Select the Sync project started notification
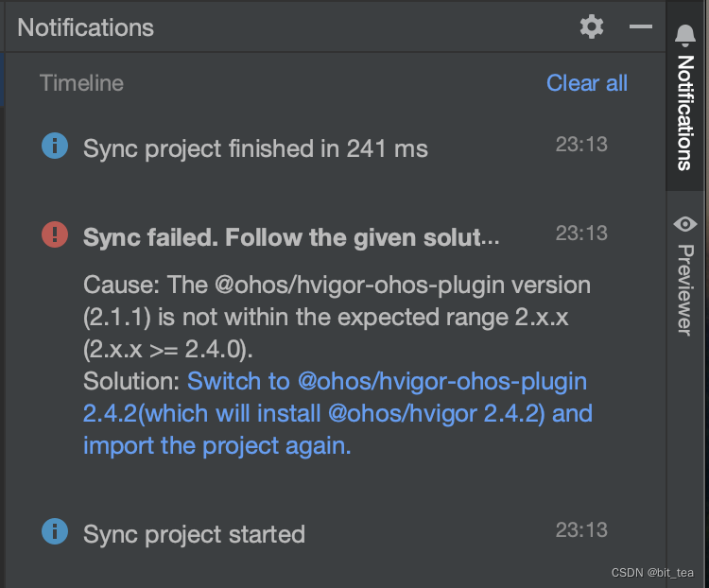The height and width of the screenshot is (588, 709). coord(194,534)
